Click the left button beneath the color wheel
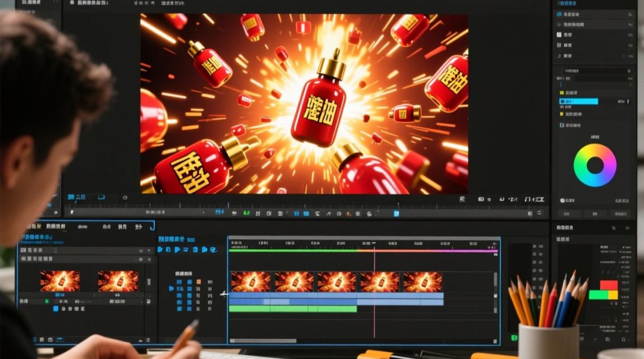Image resolution: width=644 pixels, height=359 pixels. 570,213
